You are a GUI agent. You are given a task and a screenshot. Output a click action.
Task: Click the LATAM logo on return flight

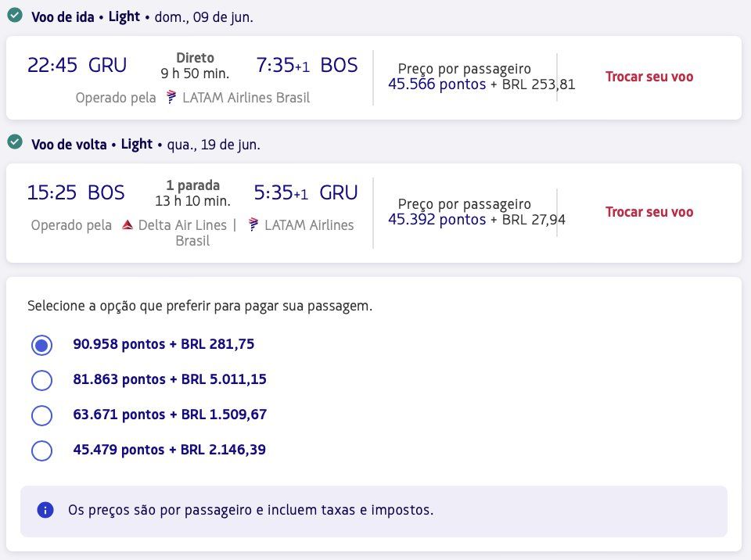click(x=253, y=224)
